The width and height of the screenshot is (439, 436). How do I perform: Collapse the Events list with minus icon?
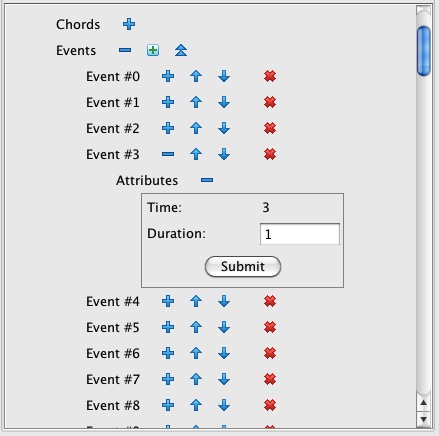pyautogui.click(x=125, y=50)
